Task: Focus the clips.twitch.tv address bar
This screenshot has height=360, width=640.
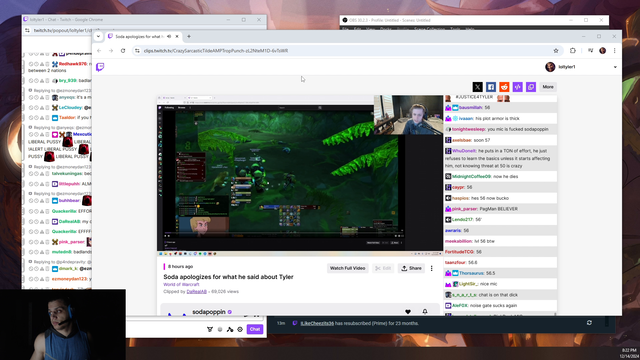Action: [x=347, y=51]
